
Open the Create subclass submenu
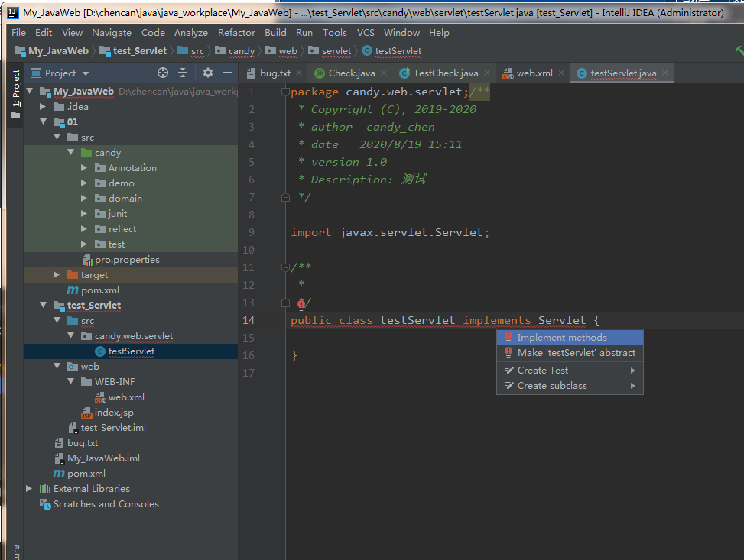point(570,386)
